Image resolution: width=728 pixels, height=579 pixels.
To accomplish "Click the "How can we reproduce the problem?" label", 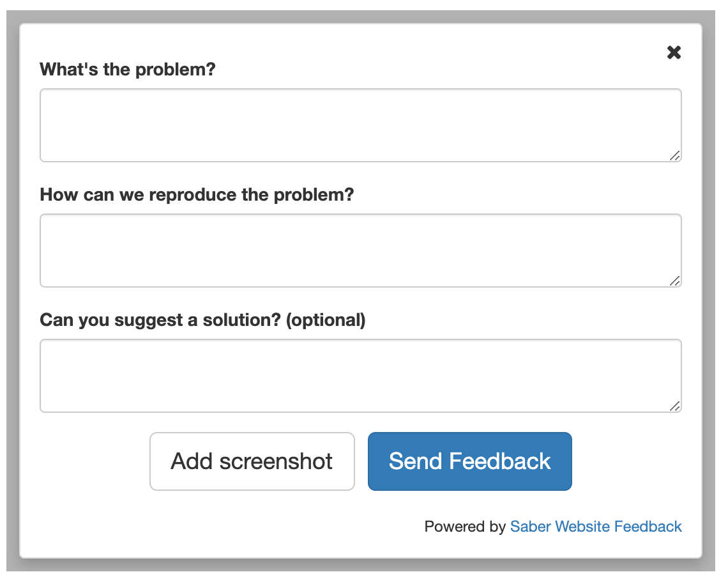I will coord(196,194).
